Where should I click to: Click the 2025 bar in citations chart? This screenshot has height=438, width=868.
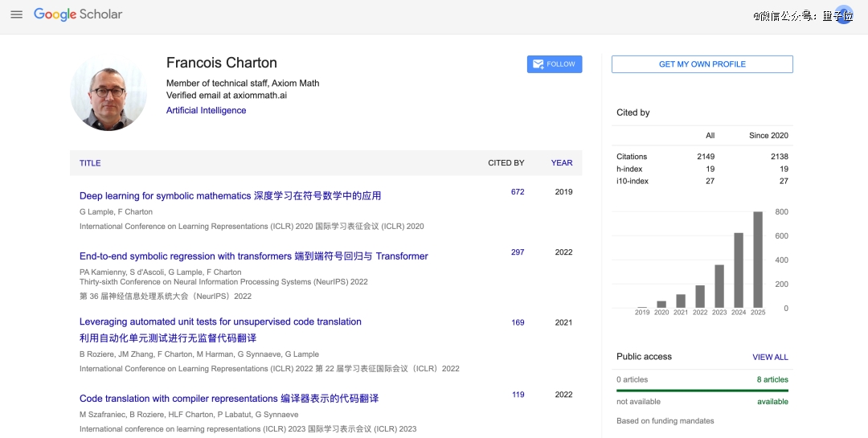[757, 260]
